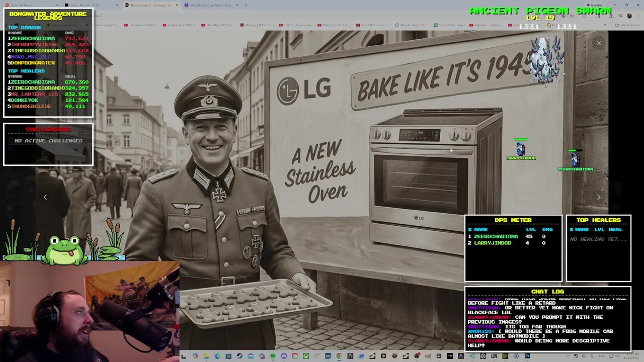The height and width of the screenshot is (362, 644).
Task: Open Microsoft Store from the taskbar
Action: coord(228,356)
